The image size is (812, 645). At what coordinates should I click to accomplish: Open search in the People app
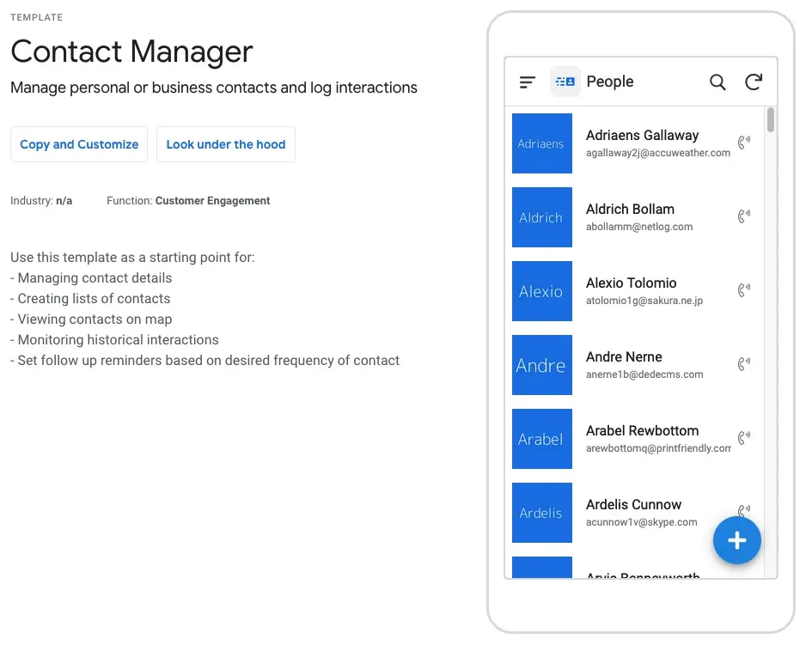(717, 82)
